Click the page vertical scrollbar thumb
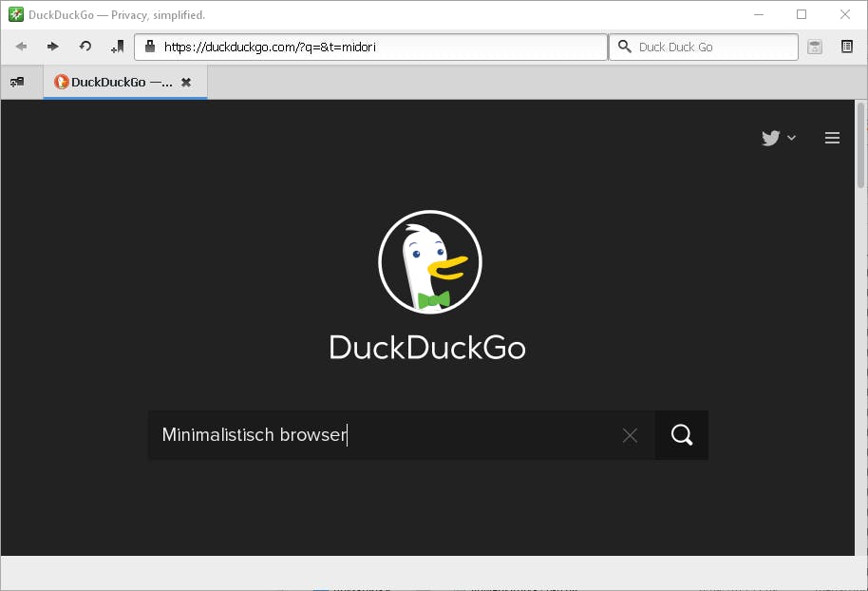 860,145
